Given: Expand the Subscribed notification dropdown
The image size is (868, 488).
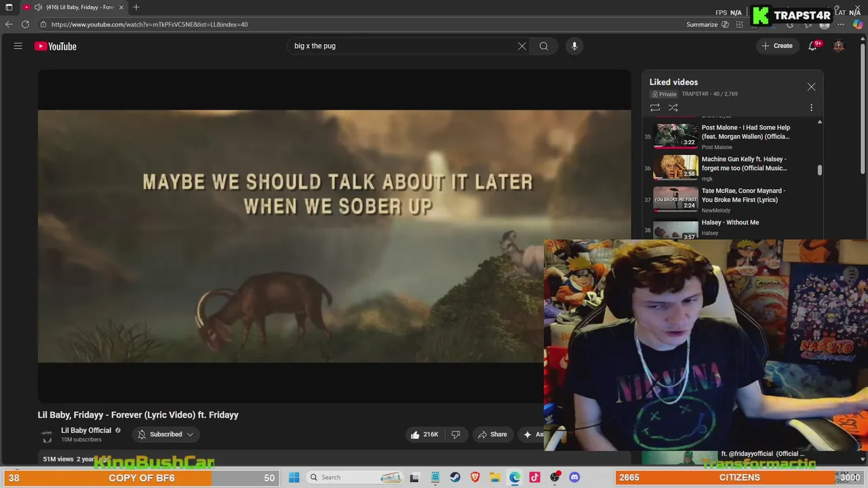Looking at the screenshot, I should point(166,434).
